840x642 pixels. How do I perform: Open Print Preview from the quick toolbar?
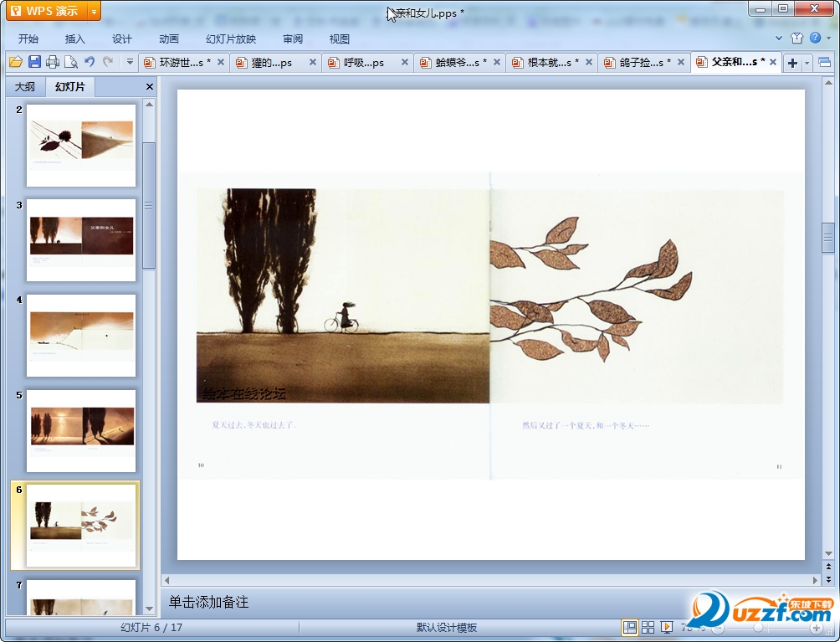click(71, 62)
